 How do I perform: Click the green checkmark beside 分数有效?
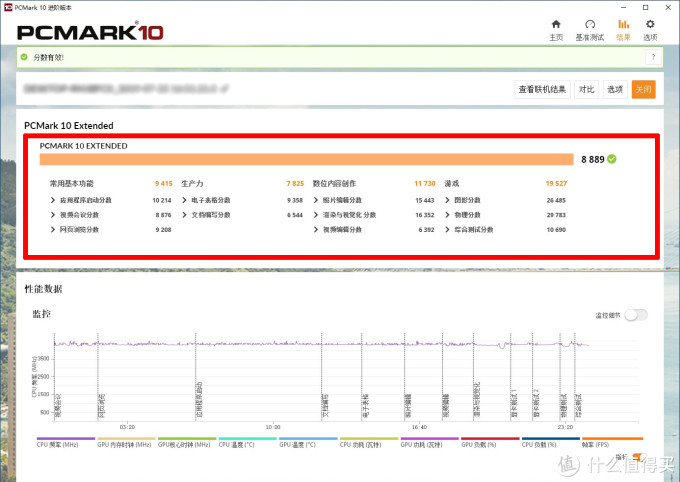click(x=24, y=57)
